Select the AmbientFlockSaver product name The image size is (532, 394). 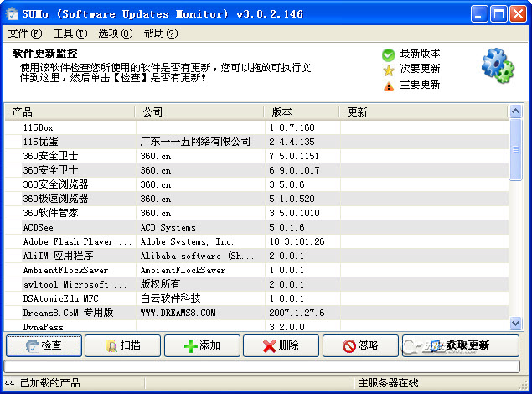[x=65, y=270]
